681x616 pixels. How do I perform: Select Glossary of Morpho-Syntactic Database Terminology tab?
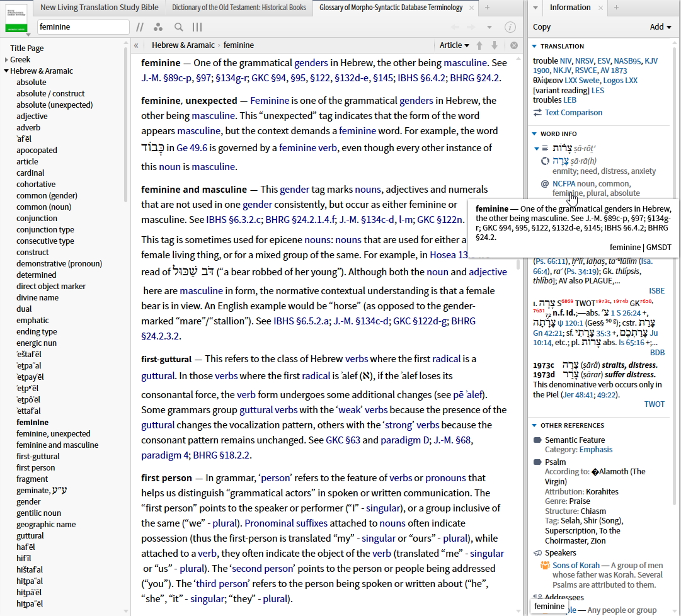(x=391, y=8)
